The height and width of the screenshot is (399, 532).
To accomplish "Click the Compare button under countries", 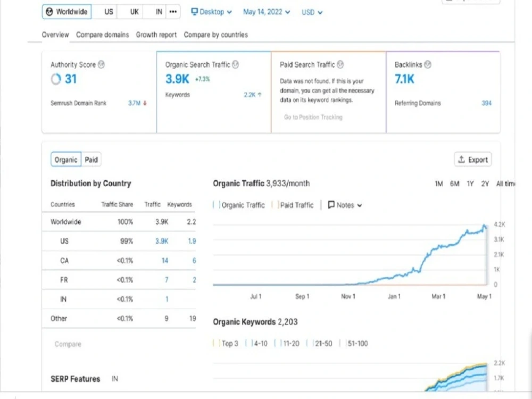I will [x=68, y=344].
